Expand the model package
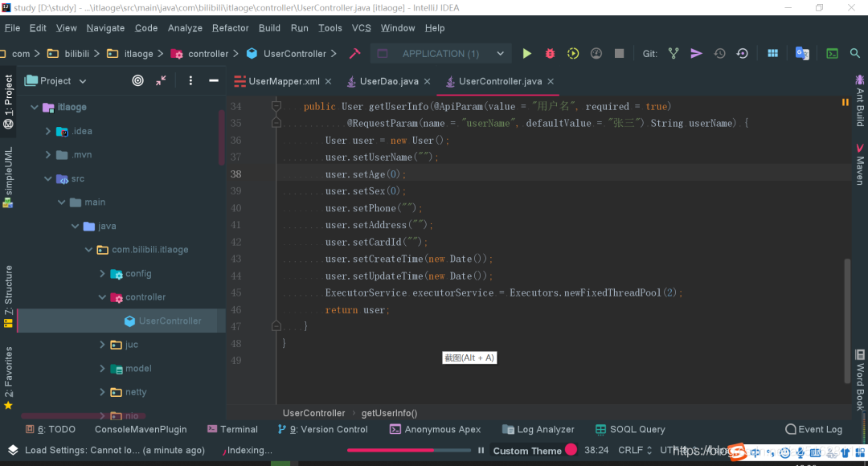This screenshot has height=466, width=868. [x=102, y=369]
